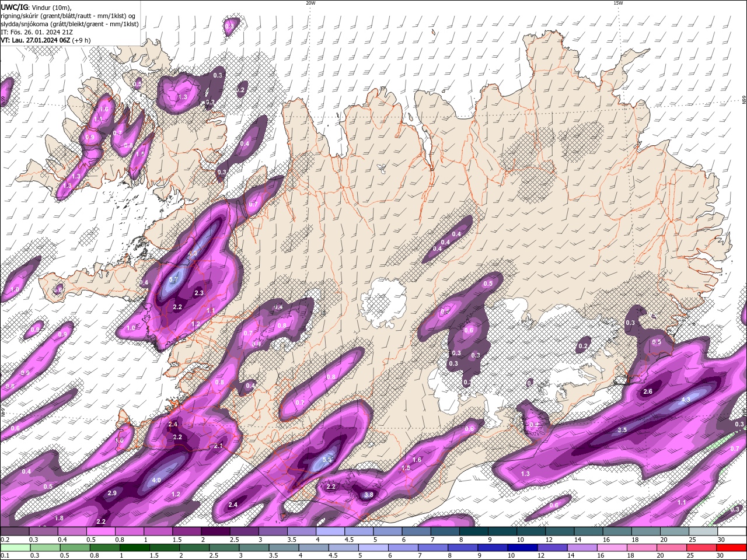This screenshot has height=560, width=747.
Task: Click the '20W' longitude label at the top
Action: [310, 3]
